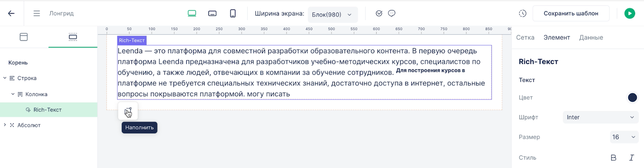Select the tablet screen preview icon
The height and width of the screenshot is (168, 644).
click(213, 13)
